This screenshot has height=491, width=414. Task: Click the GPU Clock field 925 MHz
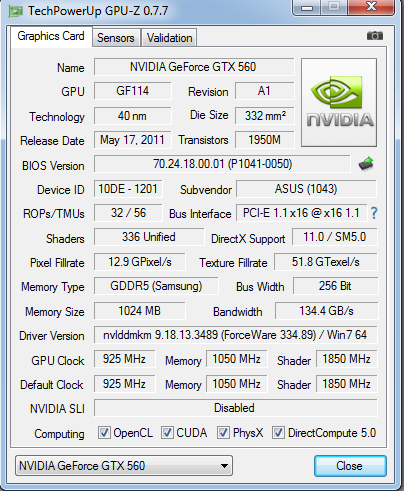tap(124, 359)
